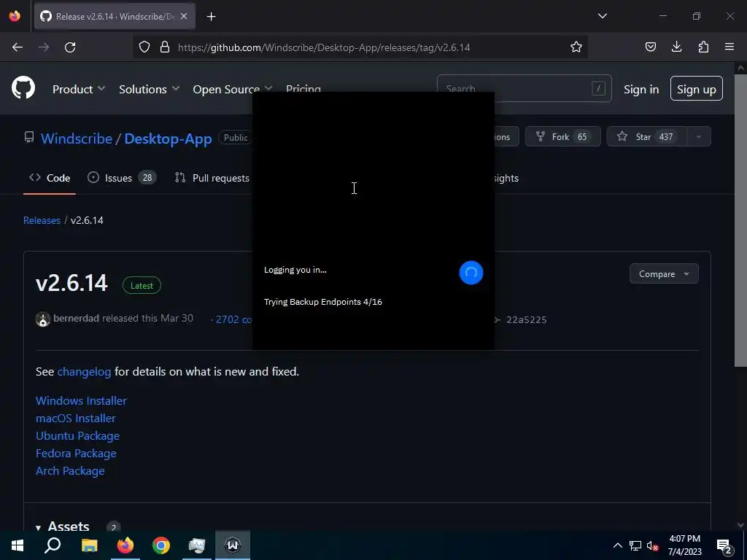Click the Sign in link

[641, 89]
